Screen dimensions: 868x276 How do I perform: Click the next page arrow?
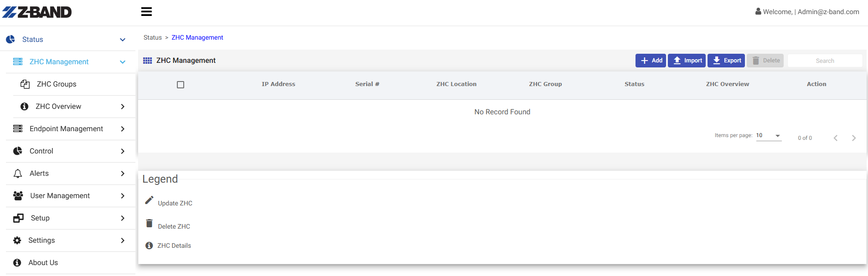(x=853, y=138)
